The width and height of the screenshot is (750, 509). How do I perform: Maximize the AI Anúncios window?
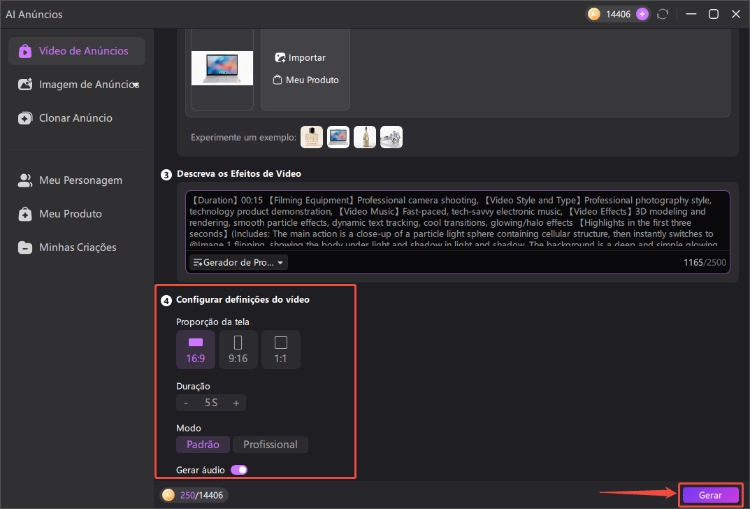714,14
